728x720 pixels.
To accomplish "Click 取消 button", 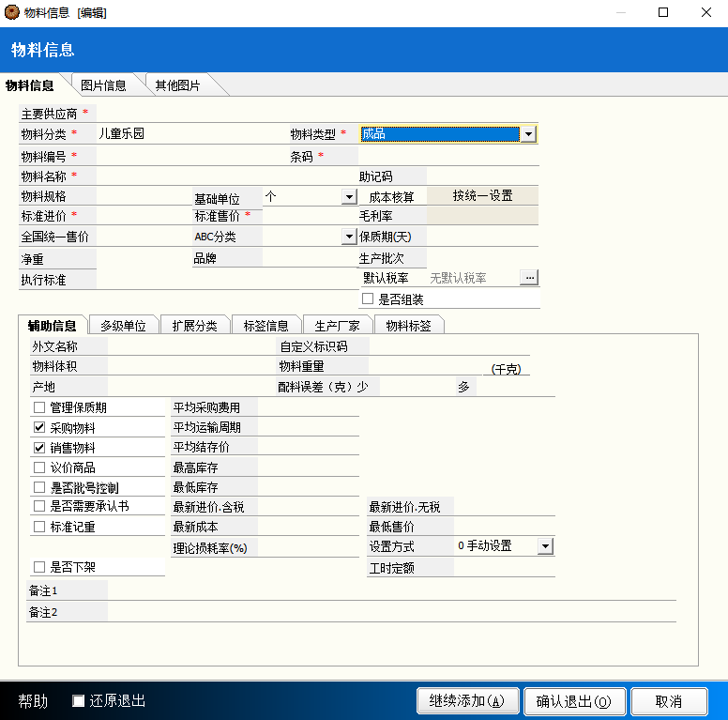I will [x=669, y=701].
